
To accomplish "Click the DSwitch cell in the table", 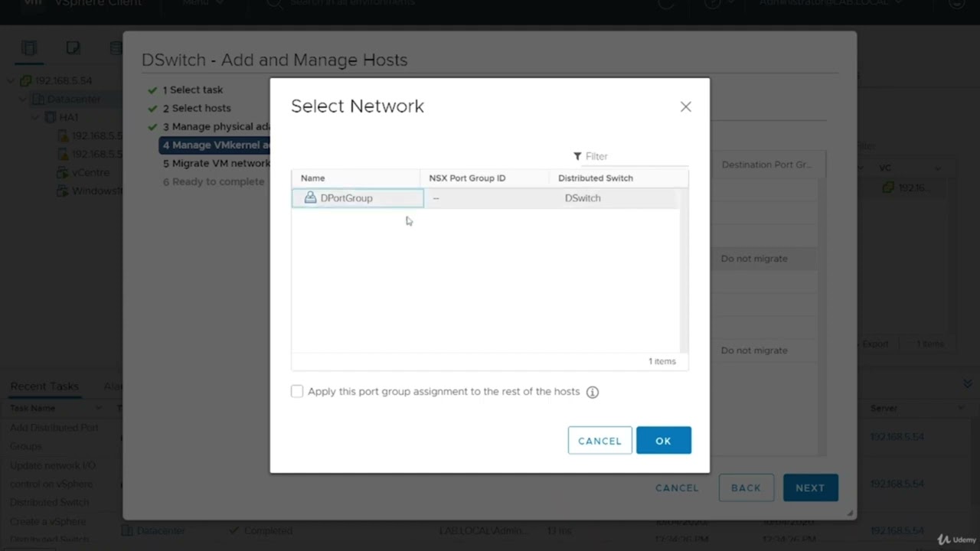I will coord(583,198).
